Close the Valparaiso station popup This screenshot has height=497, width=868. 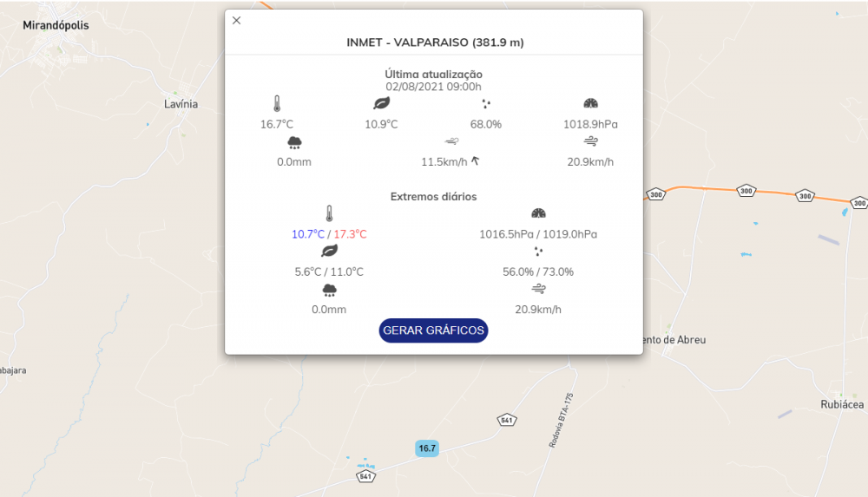(237, 21)
